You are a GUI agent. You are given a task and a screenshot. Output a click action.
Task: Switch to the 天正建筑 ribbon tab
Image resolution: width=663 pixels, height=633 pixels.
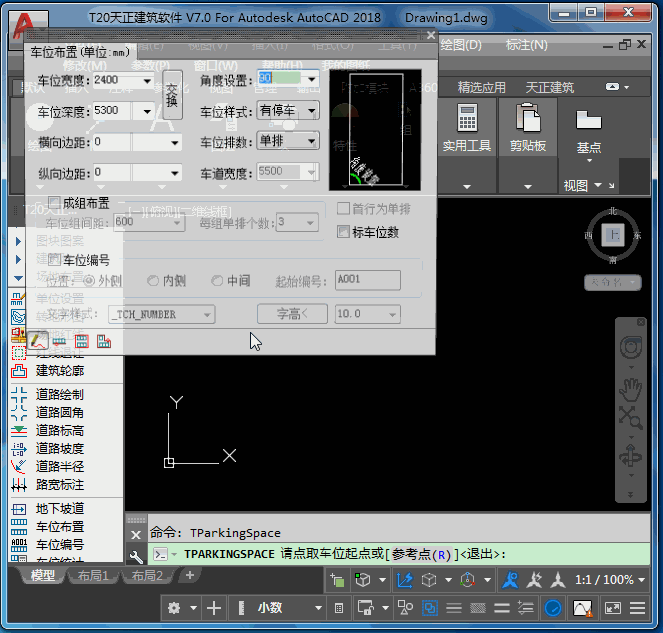click(550, 88)
